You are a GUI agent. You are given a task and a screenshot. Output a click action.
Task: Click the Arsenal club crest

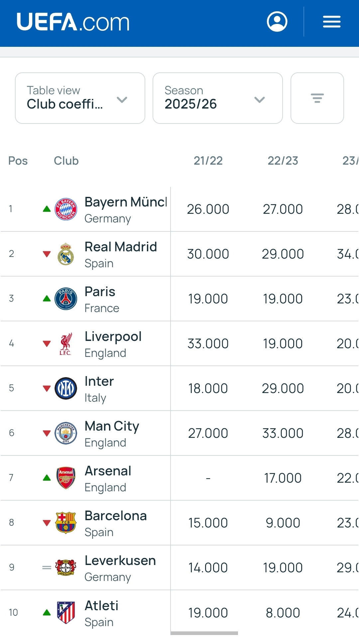66,478
